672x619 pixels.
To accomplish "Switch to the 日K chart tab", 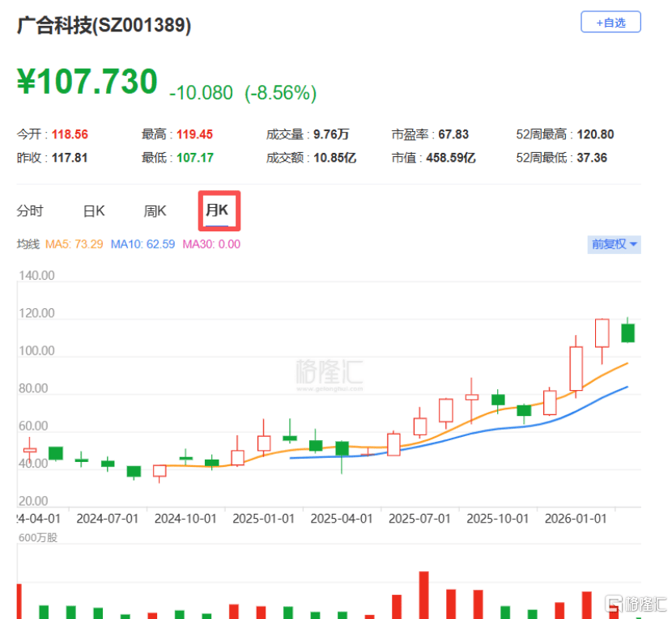I will 94,211.
